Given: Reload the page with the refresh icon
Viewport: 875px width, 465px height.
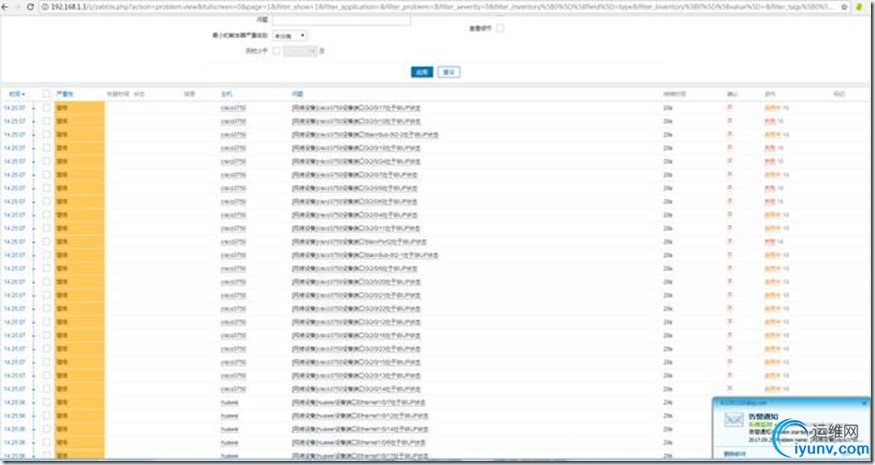Looking at the screenshot, I should 30,7.
